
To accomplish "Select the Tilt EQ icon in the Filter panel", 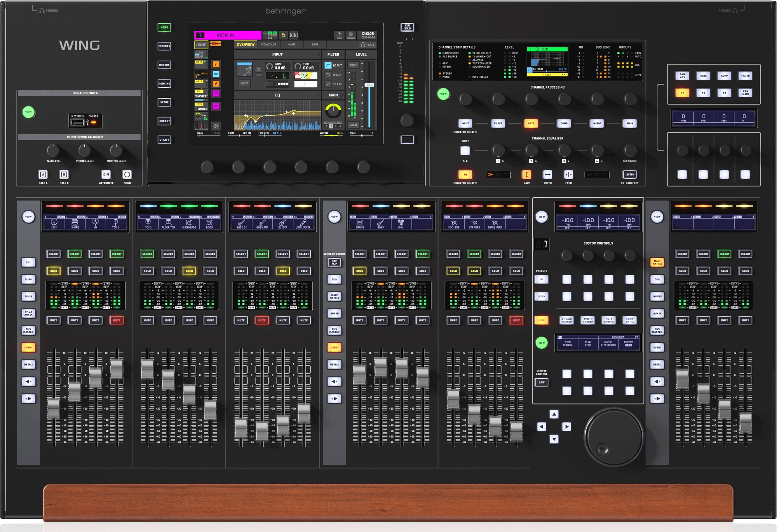I will tap(328, 84).
